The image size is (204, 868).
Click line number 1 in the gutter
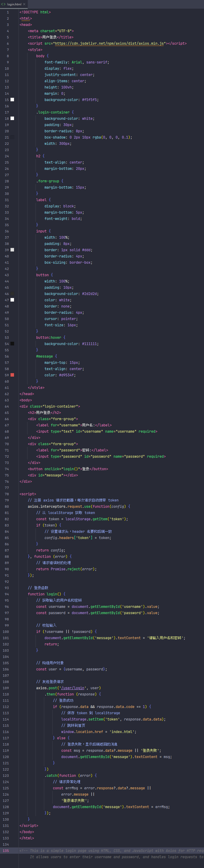pos(8,12)
